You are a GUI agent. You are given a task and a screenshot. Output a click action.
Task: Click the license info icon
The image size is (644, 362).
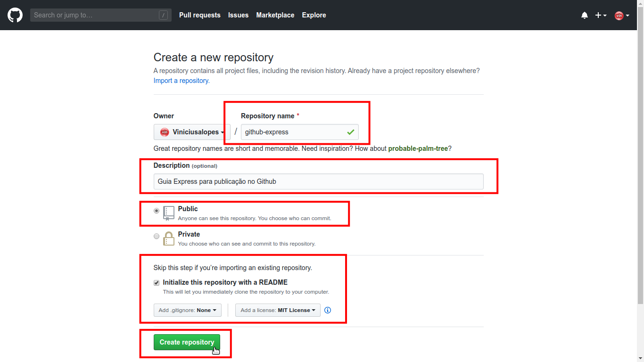click(328, 310)
